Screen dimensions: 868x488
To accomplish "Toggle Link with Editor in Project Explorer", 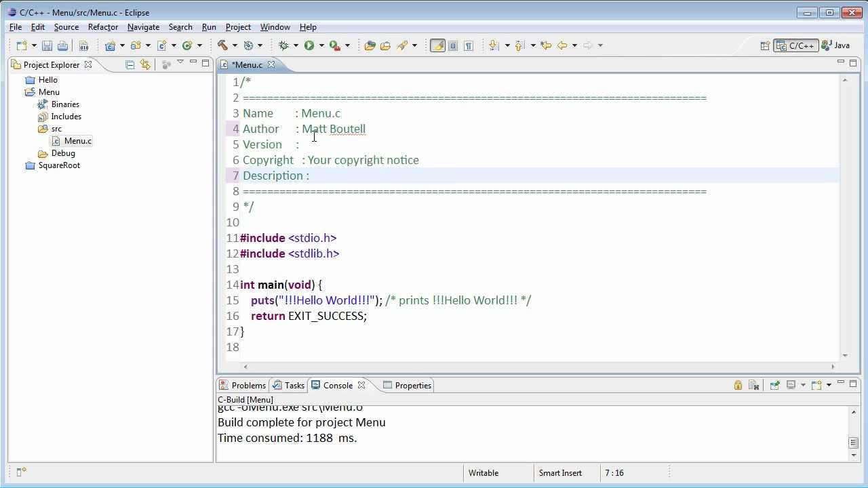I will pos(145,64).
